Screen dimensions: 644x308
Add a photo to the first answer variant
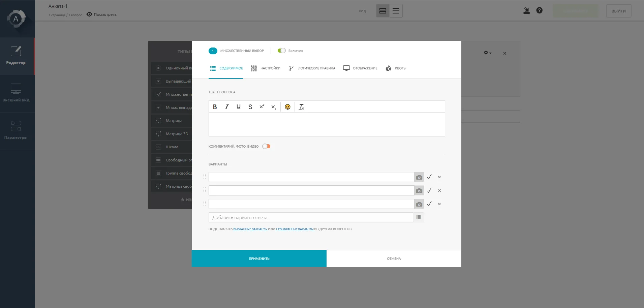pos(419,177)
